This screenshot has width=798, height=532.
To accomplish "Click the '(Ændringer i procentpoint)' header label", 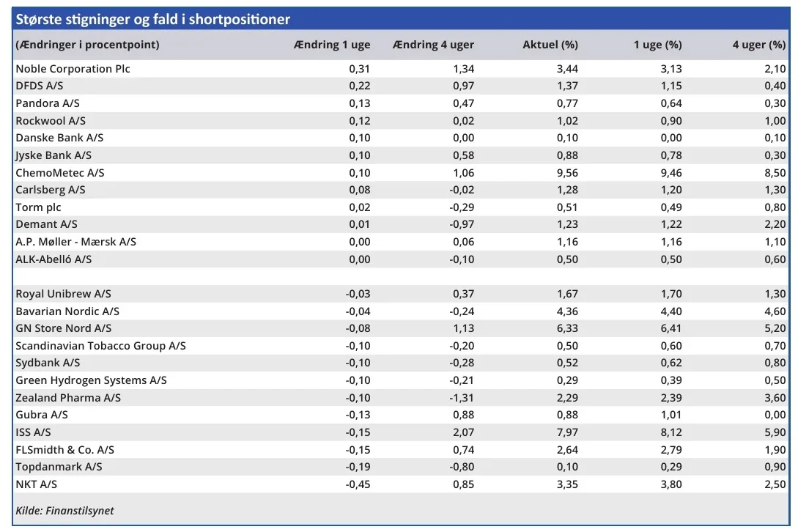I will point(87,45).
